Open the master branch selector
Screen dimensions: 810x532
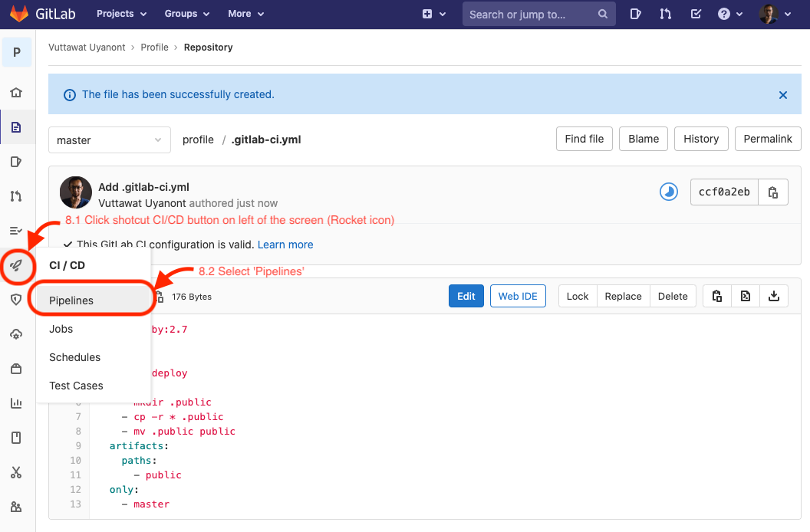(x=109, y=140)
